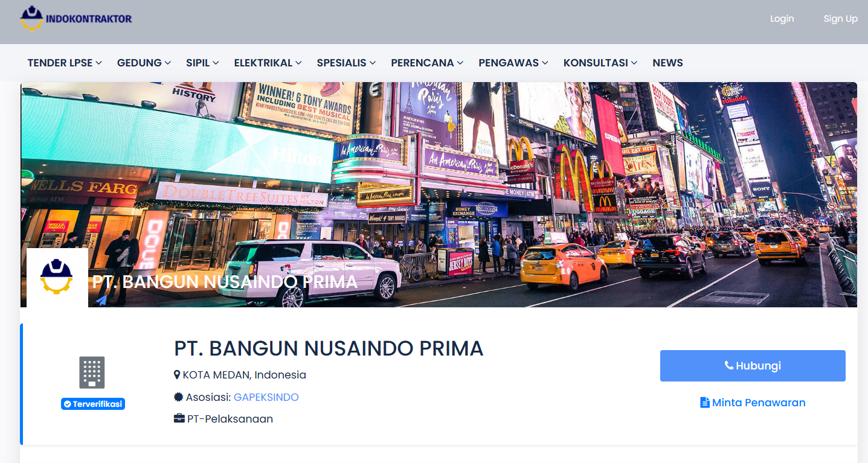Click the Terverifikasi badge
The width and height of the screenshot is (868, 463).
coord(93,404)
